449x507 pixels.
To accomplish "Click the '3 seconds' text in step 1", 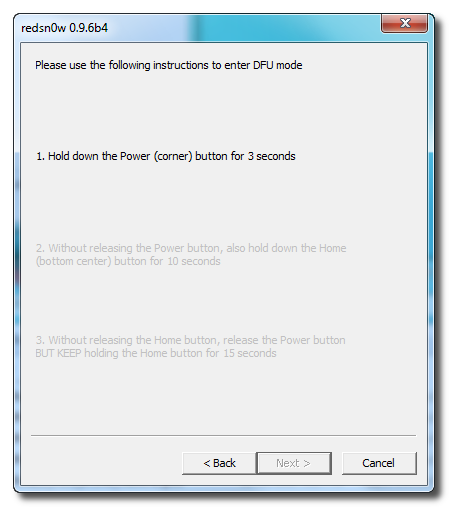I will [271, 156].
